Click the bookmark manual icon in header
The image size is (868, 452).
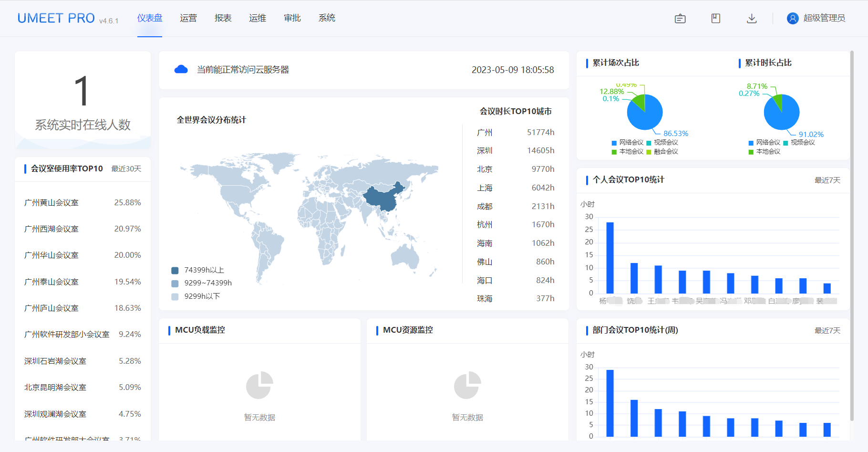point(715,19)
